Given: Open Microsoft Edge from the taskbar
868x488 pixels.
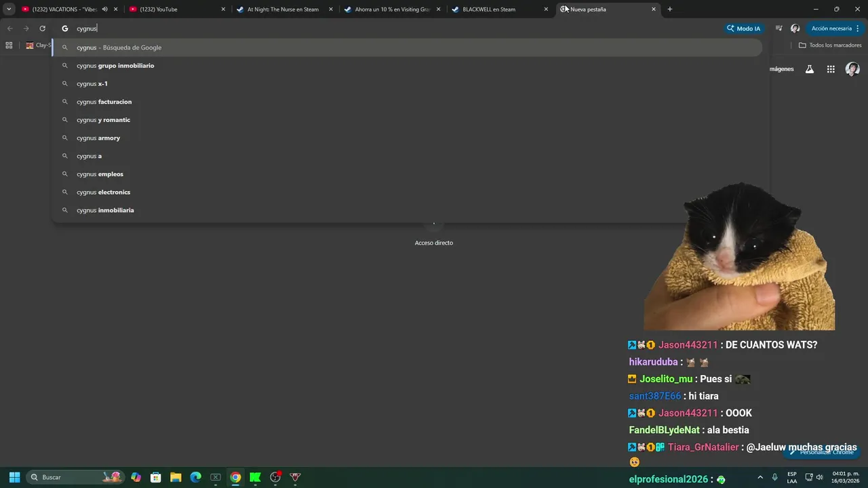Looking at the screenshot, I should [195, 477].
